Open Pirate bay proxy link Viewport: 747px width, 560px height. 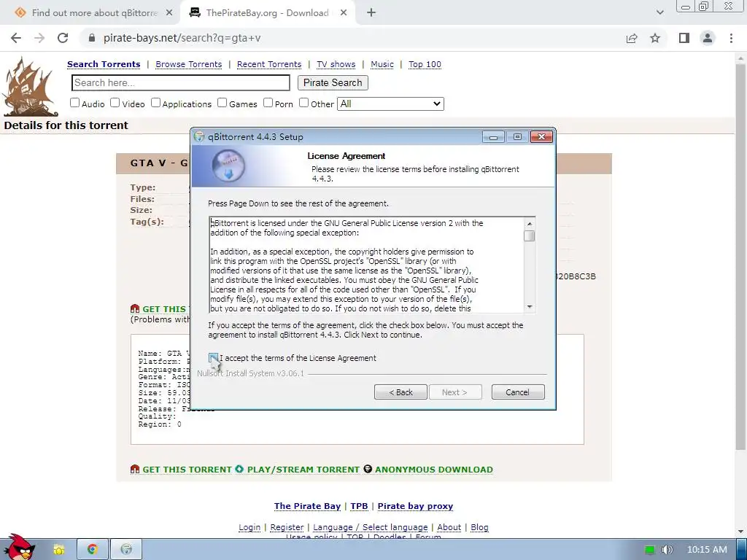coord(415,506)
